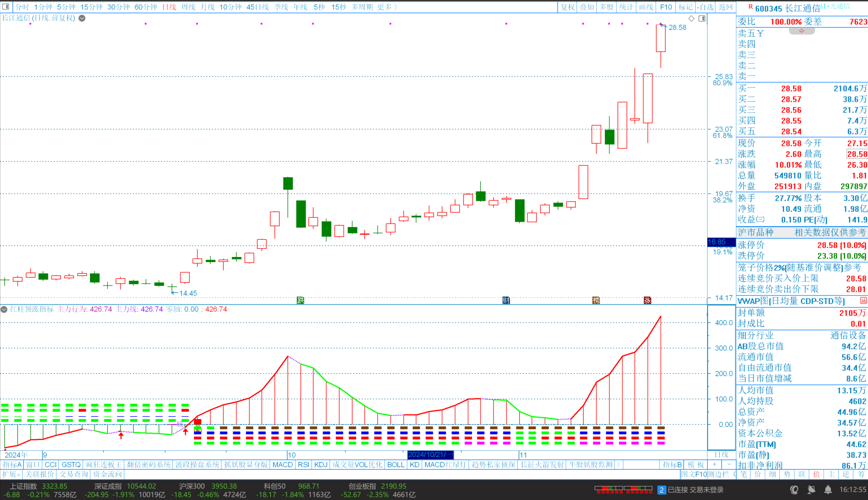The image size is (868, 500).
Task: Toggle the top-left layout panel icon
Action: [6, 7]
